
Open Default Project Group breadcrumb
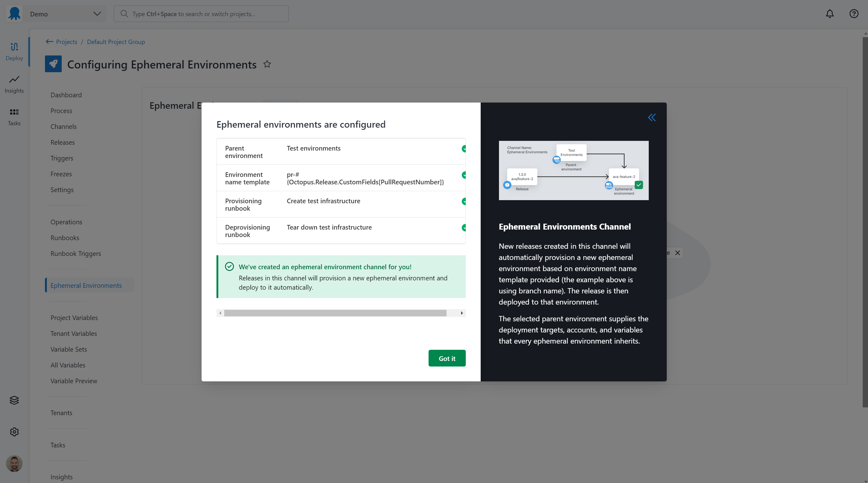[116, 42]
